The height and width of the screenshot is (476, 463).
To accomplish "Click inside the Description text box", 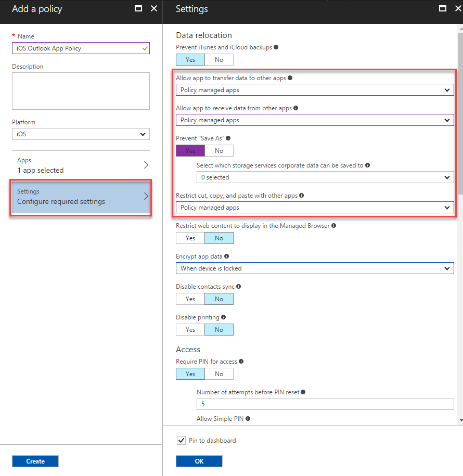I will pyautogui.click(x=81, y=91).
